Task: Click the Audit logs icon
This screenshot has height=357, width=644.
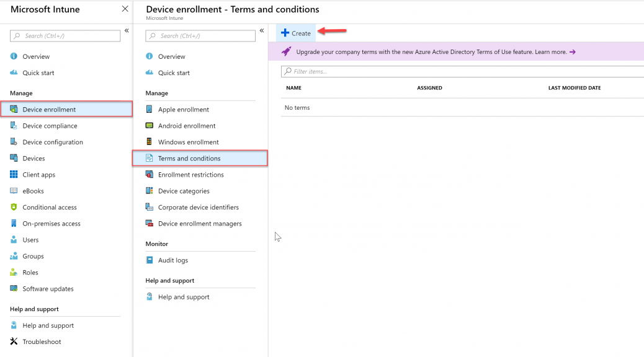Action: (150, 260)
